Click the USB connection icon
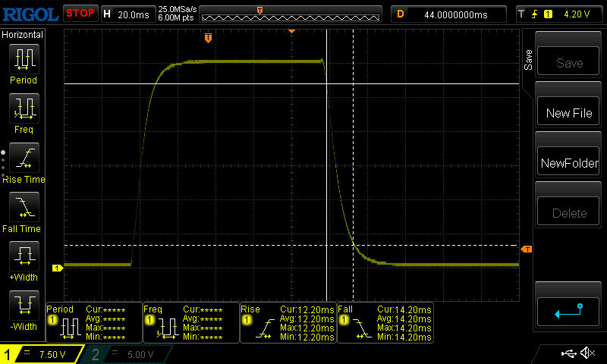 (x=568, y=353)
